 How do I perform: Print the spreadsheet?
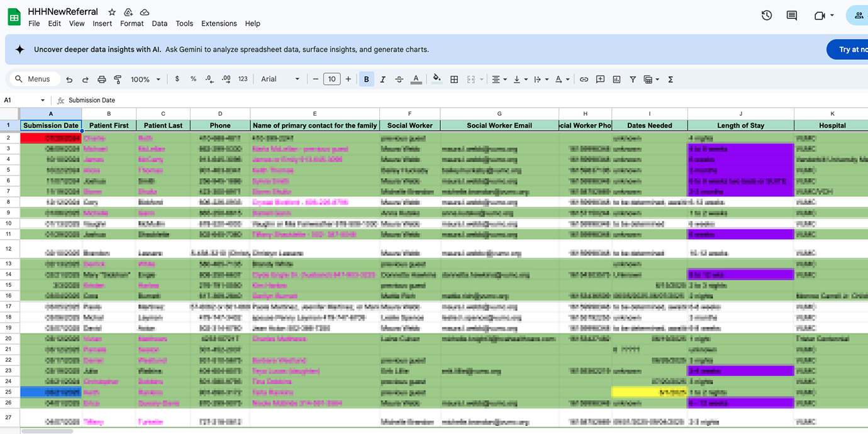(101, 79)
